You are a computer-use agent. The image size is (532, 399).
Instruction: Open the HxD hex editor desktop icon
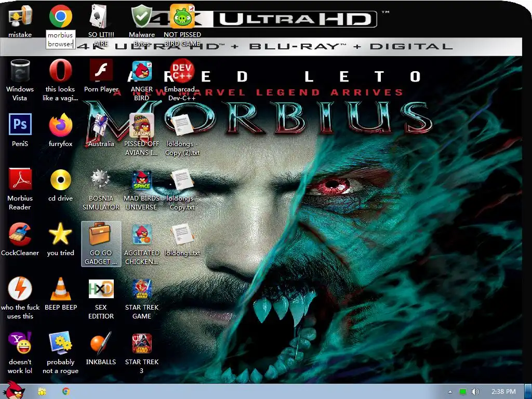[101, 289]
